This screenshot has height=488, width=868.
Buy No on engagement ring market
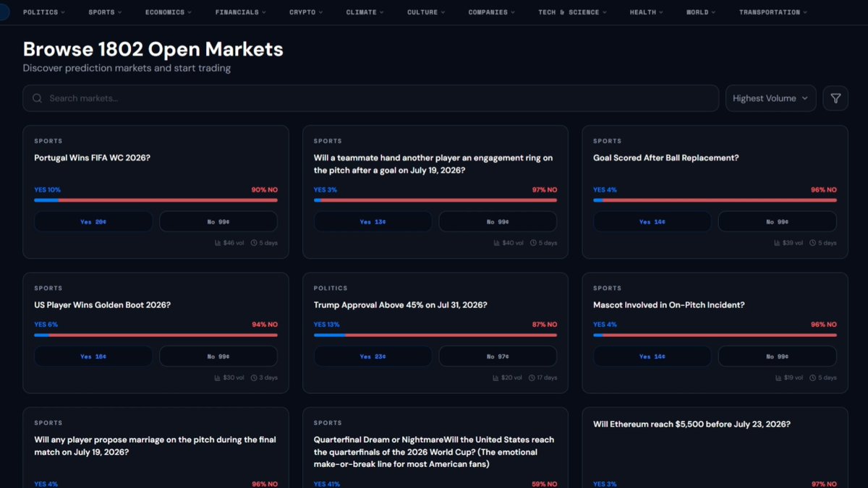coord(498,222)
